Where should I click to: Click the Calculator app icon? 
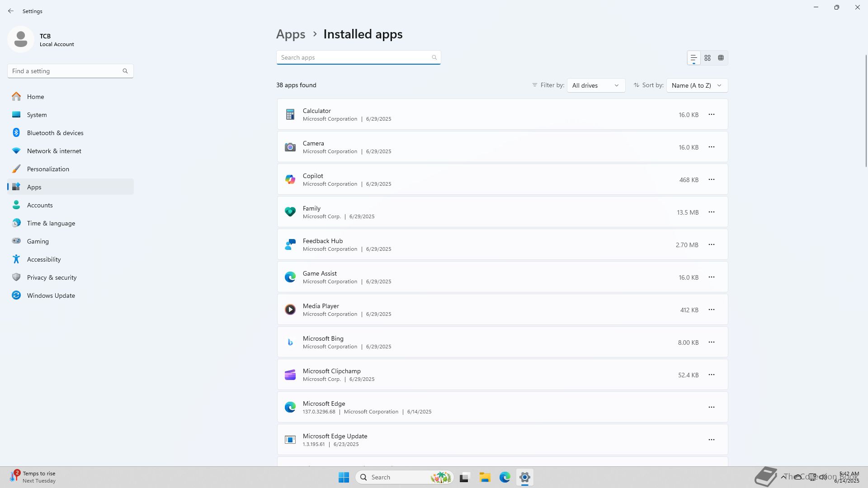click(290, 114)
